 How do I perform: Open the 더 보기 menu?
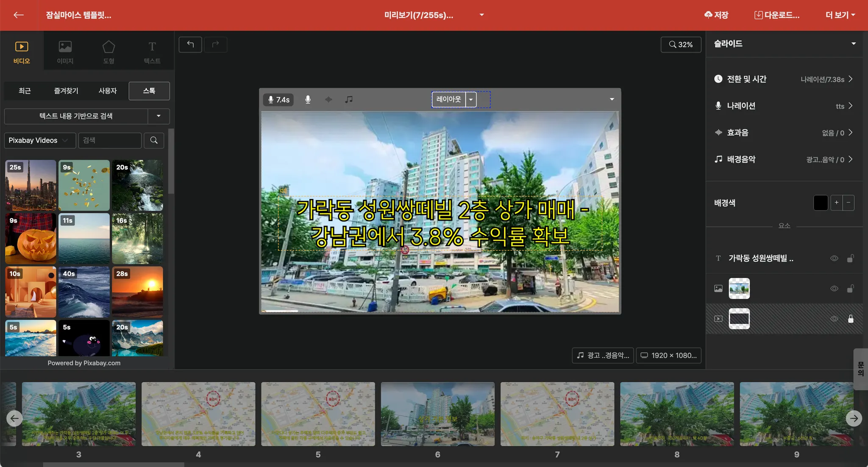pos(840,15)
